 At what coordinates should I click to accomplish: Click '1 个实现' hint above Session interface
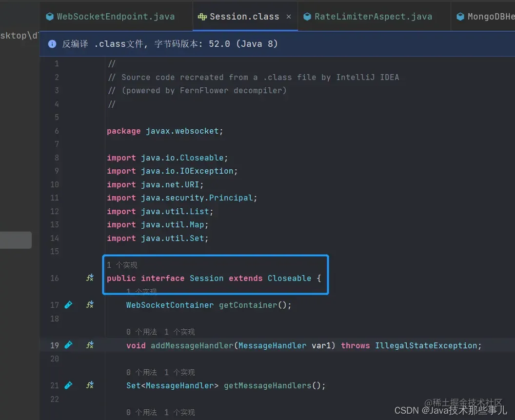click(122, 265)
